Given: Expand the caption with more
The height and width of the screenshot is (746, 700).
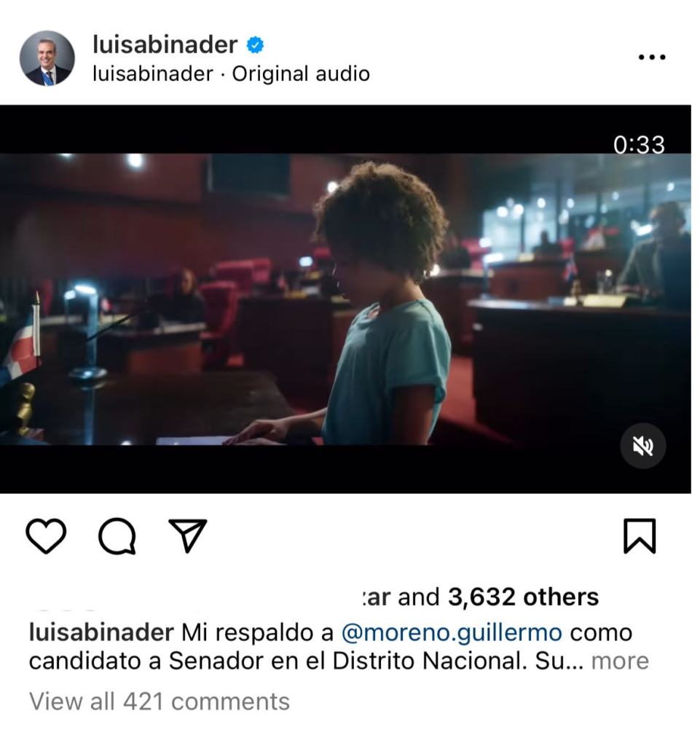Looking at the screenshot, I should click(620, 661).
